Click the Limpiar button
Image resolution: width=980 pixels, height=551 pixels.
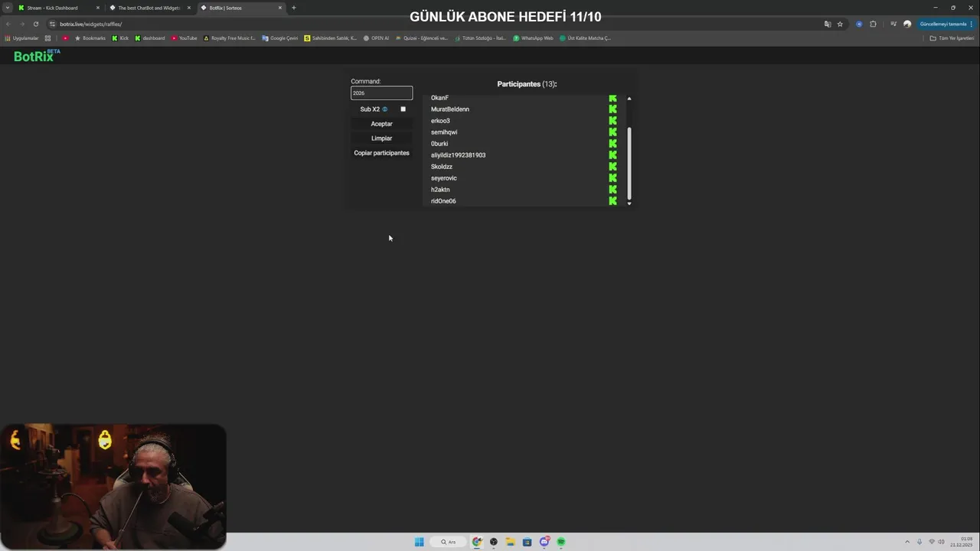[x=381, y=139]
